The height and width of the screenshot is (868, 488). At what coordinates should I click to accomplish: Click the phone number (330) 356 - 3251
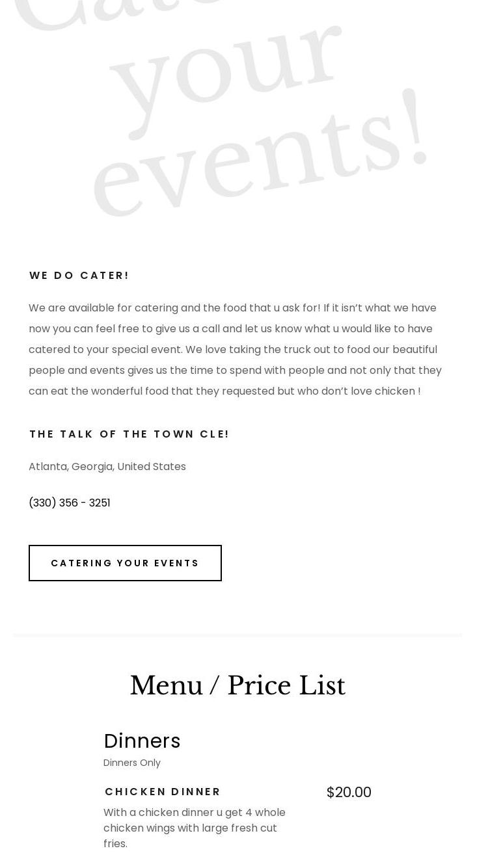(x=70, y=503)
